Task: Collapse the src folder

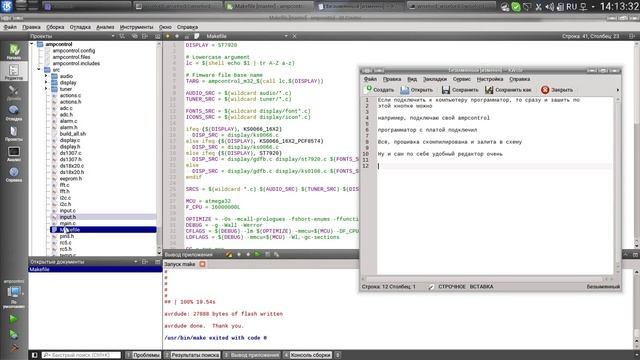Action: pyautogui.click(x=39, y=70)
